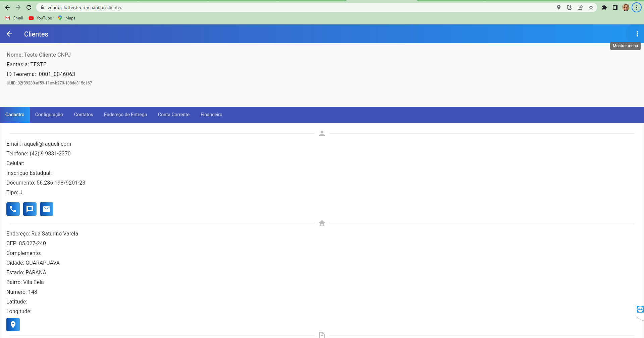This screenshot has width=644, height=338.
Task: Click the 'Tipo: J' line
Action: (x=14, y=192)
